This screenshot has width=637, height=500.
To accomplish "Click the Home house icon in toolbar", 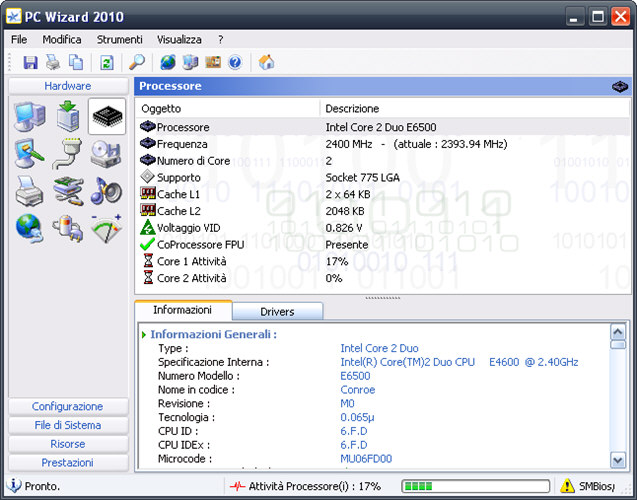I will [x=267, y=63].
